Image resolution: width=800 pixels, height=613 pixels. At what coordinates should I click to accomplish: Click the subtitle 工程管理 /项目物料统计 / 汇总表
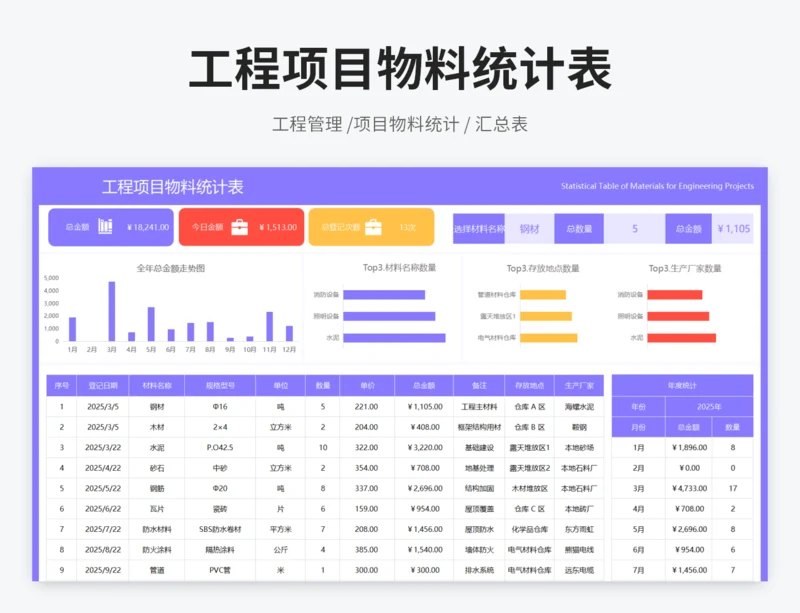pyautogui.click(x=400, y=124)
